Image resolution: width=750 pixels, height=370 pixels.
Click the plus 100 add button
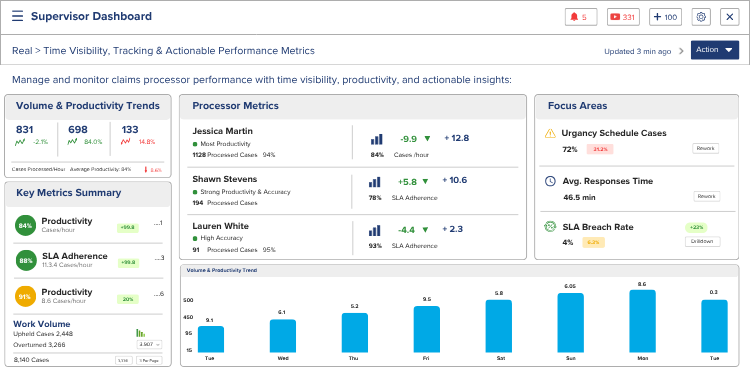[x=665, y=17]
